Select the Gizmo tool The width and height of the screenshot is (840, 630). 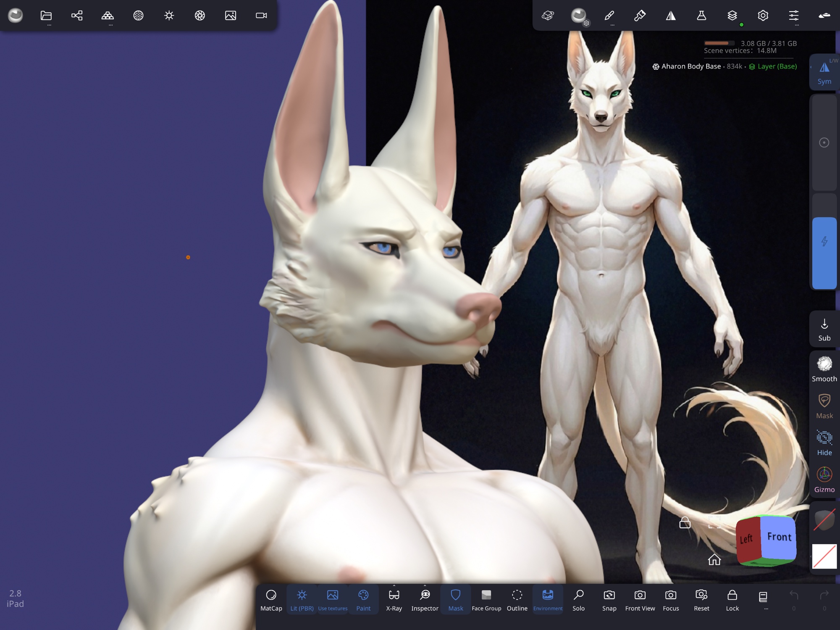tap(824, 480)
